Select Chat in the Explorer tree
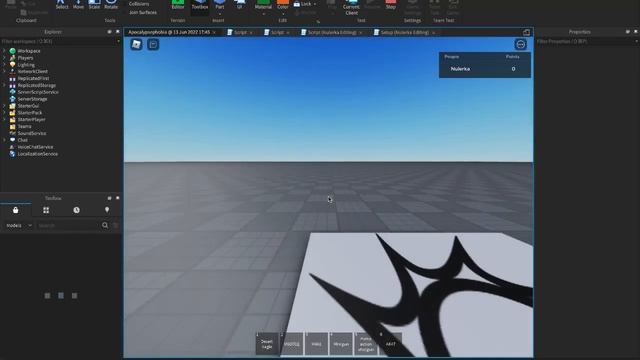 (22, 140)
